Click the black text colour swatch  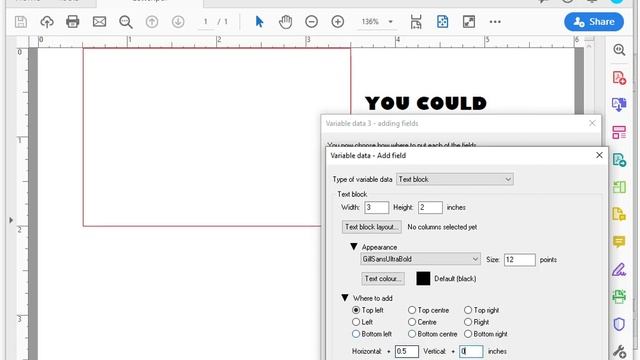pyautogui.click(x=423, y=279)
